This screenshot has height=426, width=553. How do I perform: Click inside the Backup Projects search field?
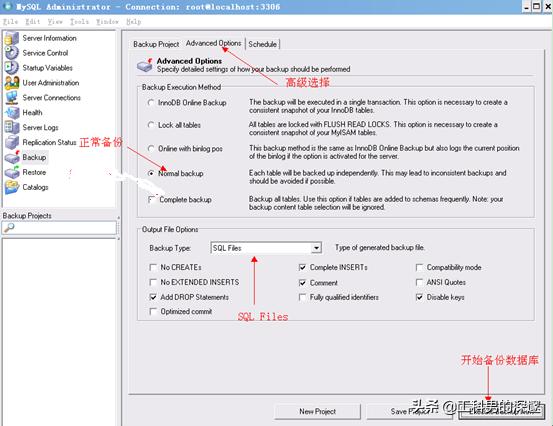pyautogui.click(x=59, y=228)
